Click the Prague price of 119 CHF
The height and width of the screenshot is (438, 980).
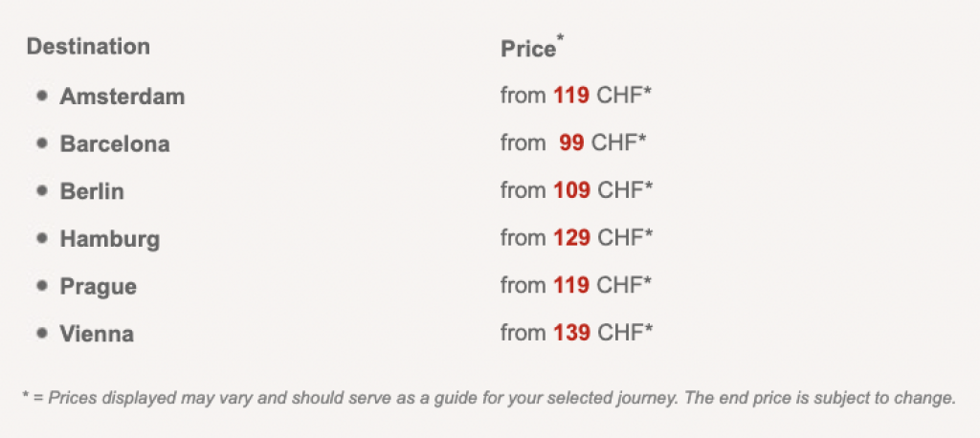point(576,285)
